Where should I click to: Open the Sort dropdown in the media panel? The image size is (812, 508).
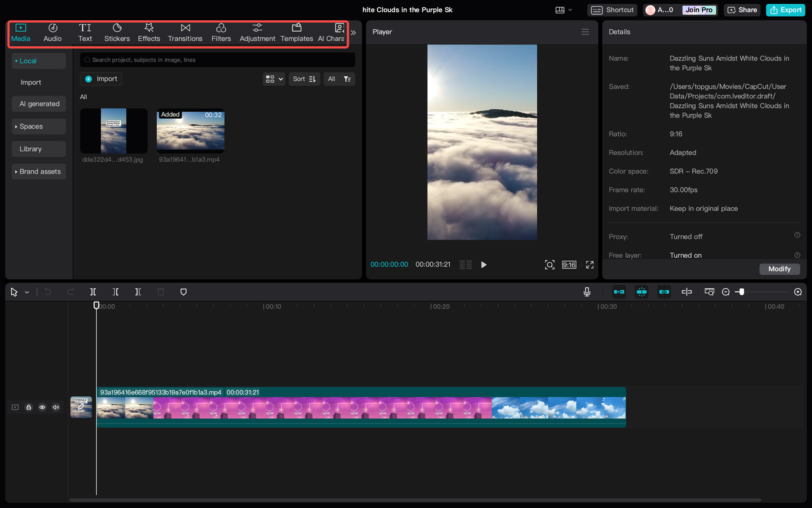click(x=303, y=79)
